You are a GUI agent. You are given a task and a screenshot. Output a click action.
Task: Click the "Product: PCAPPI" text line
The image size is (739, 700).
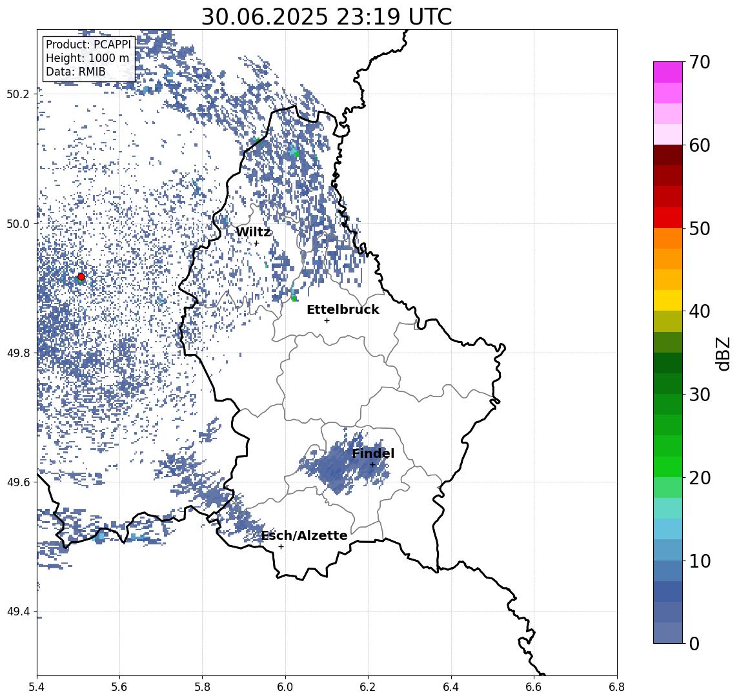88,45
